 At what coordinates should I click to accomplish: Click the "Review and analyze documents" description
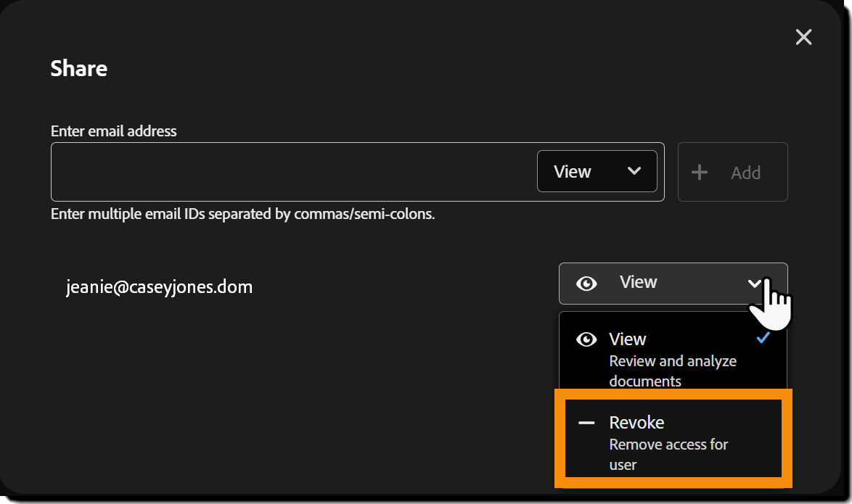(673, 371)
